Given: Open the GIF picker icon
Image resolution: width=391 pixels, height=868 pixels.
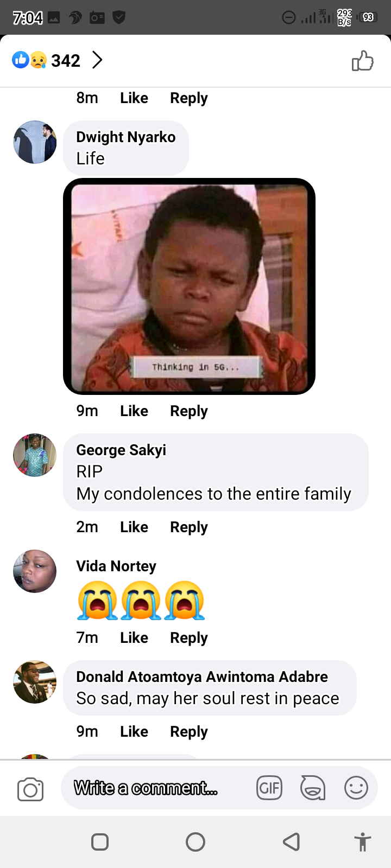Looking at the screenshot, I should [x=269, y=788].
